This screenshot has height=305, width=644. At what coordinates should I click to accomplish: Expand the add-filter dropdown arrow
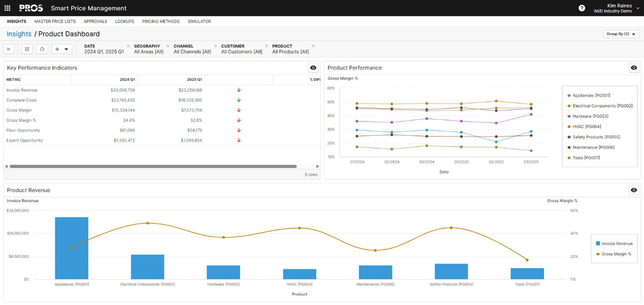(66, 49)
